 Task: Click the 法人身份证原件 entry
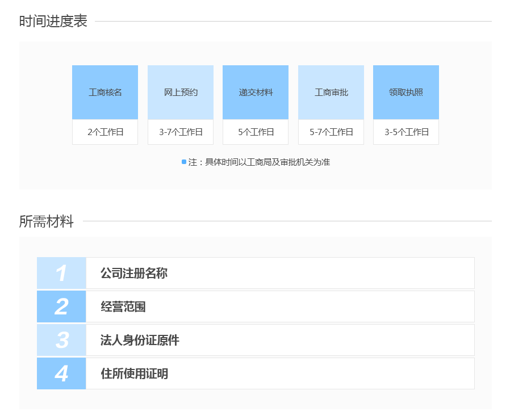pyautogui.click(x=140, y=341)
